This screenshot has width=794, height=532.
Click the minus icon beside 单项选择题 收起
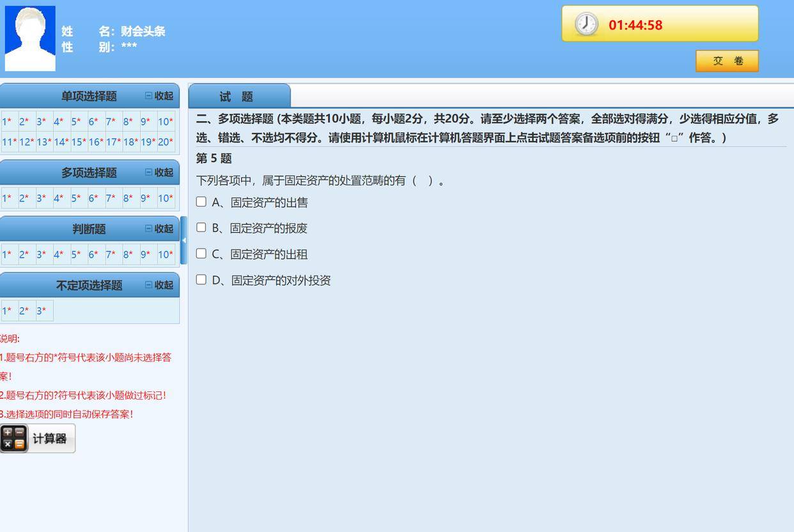(148, 96)
